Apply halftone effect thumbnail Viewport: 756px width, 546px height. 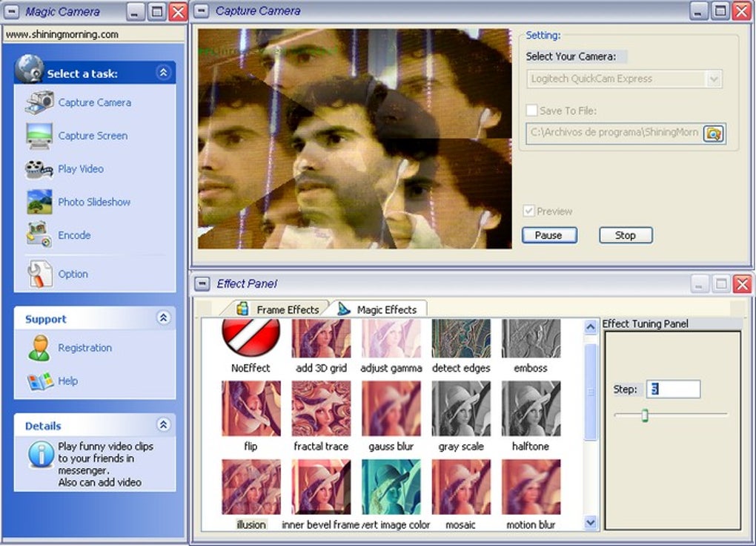[x=531, y=409]
